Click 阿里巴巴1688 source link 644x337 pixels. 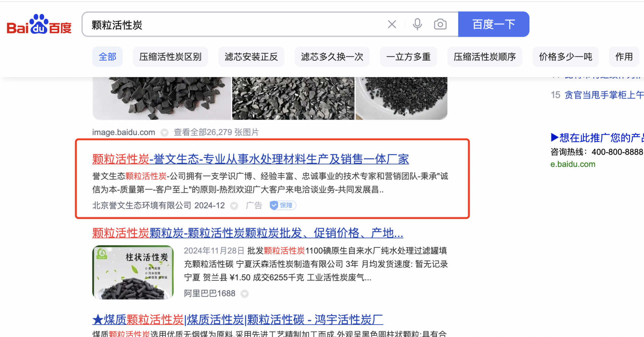pos(210,293)
